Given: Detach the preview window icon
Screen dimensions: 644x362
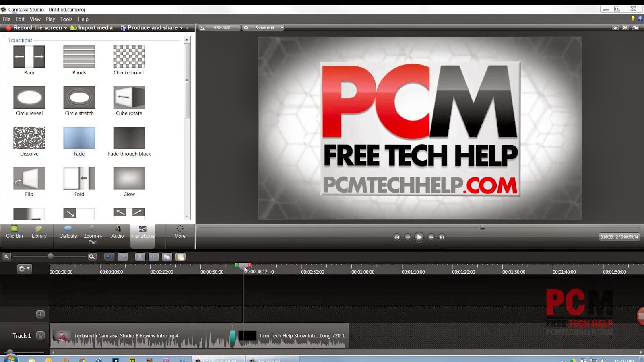Looking at the screenshot, I should [x=635, y=28].
